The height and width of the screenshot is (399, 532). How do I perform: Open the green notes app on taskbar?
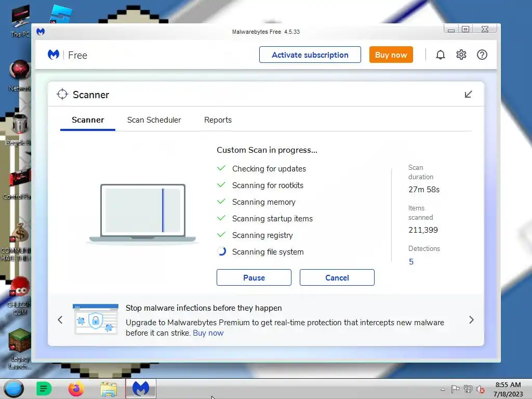click(x=44, y=389)
